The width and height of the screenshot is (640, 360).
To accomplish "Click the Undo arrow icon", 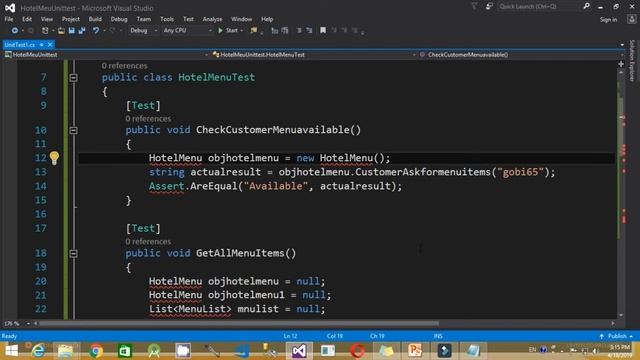I will (x=96, y=31).
